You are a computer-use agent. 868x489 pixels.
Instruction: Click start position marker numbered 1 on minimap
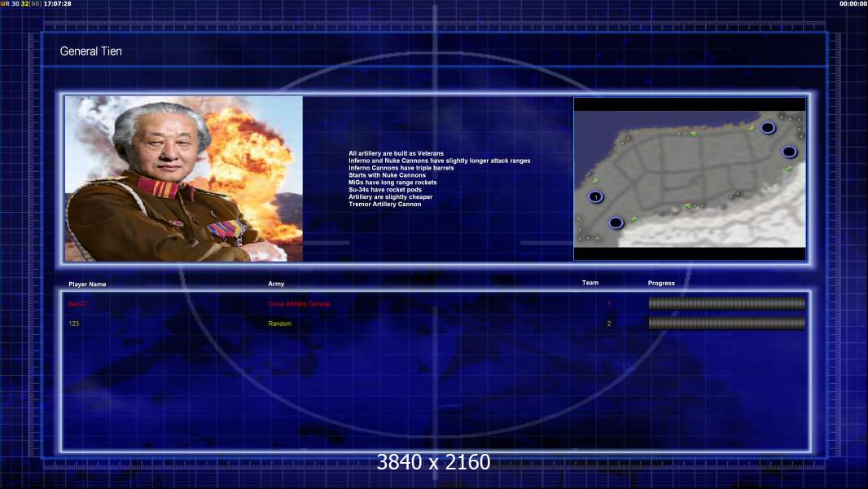tap(596, 196)
